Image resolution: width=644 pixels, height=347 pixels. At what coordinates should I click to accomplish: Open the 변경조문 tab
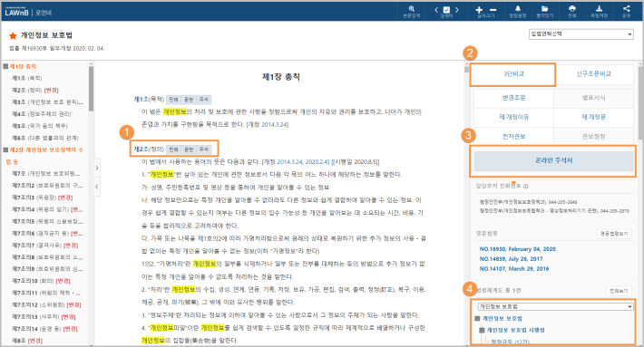[513, 98]
